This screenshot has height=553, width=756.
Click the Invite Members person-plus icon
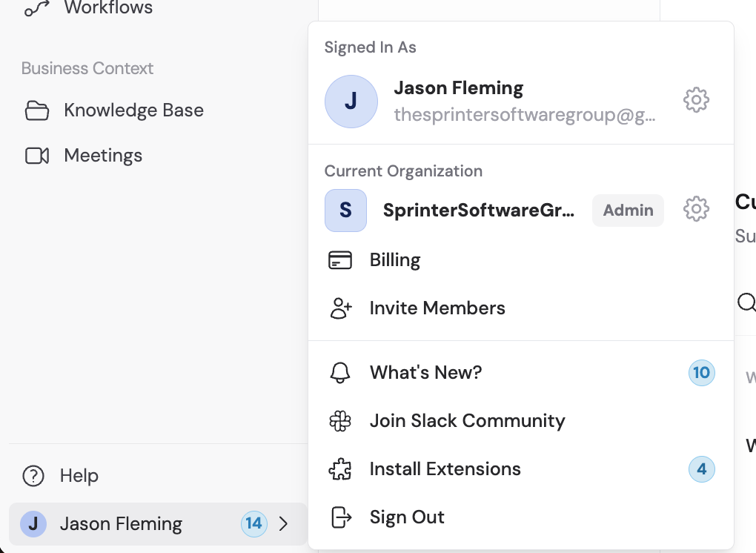[x=341, y=308]
